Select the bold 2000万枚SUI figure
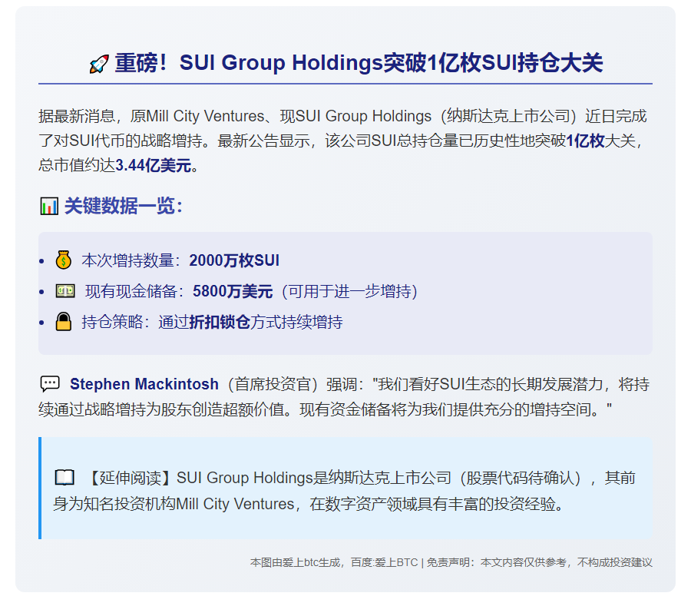The image size is (691, 616). pyautogui.click(x=234, y=260)
